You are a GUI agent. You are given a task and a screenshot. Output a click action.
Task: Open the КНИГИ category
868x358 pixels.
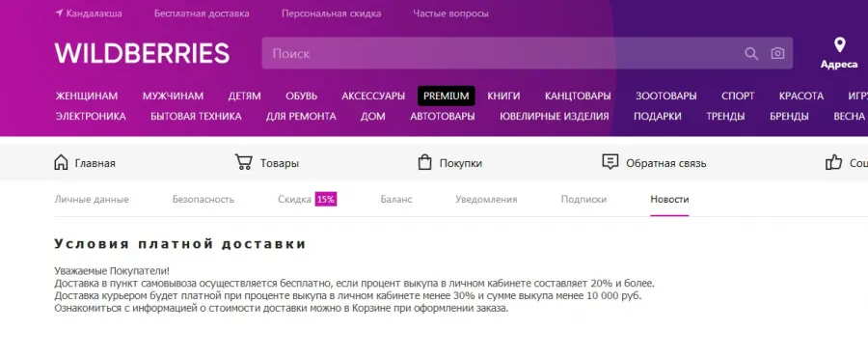coord(503,96)
